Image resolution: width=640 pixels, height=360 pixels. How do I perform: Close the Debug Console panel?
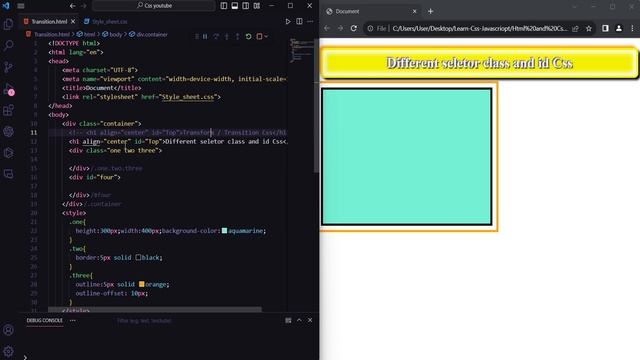coord(310,320)
